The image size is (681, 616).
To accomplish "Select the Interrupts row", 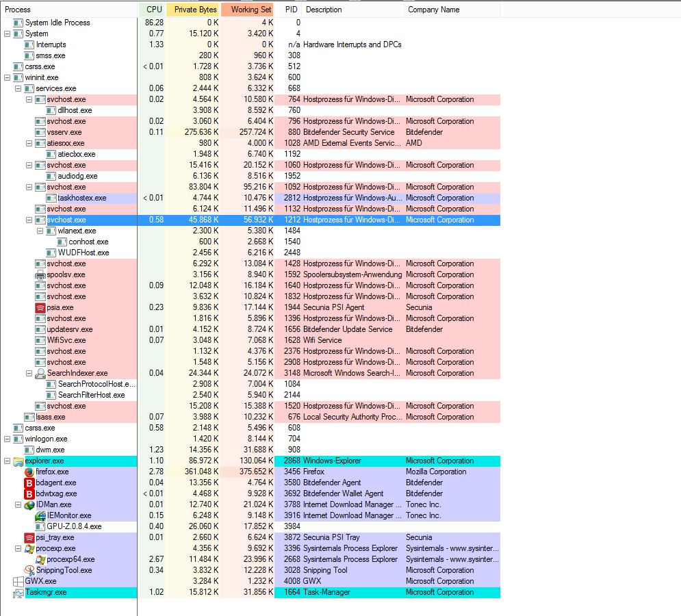I will click(250, 44).
